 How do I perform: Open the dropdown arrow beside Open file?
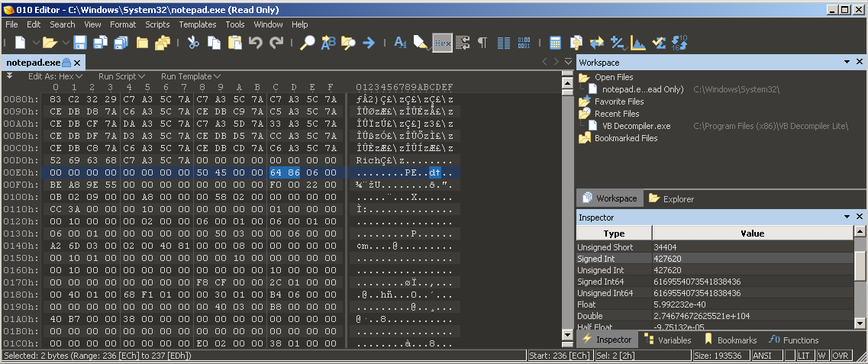pos(66,43)
